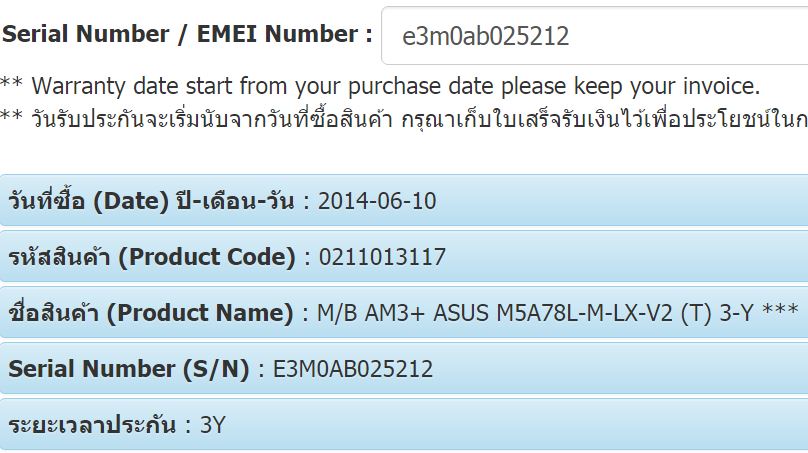Select the purchase Date row label
Image resolution: width=808 pixels, height=453 pixels.
[x=151, y=201]
